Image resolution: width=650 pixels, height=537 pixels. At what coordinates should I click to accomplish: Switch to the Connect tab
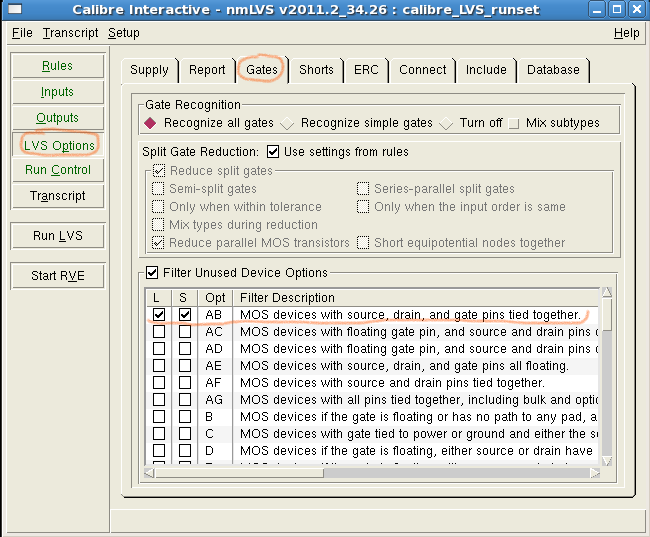click(x=422, y=70)
